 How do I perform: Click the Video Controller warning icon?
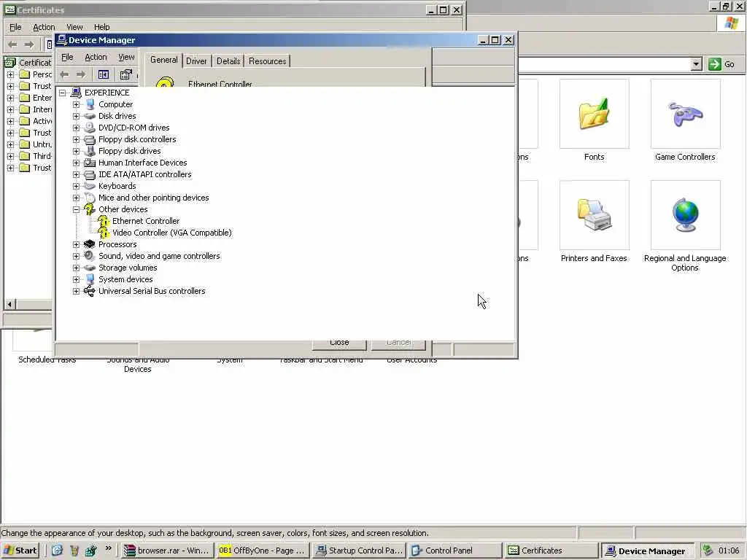[104, 233]
